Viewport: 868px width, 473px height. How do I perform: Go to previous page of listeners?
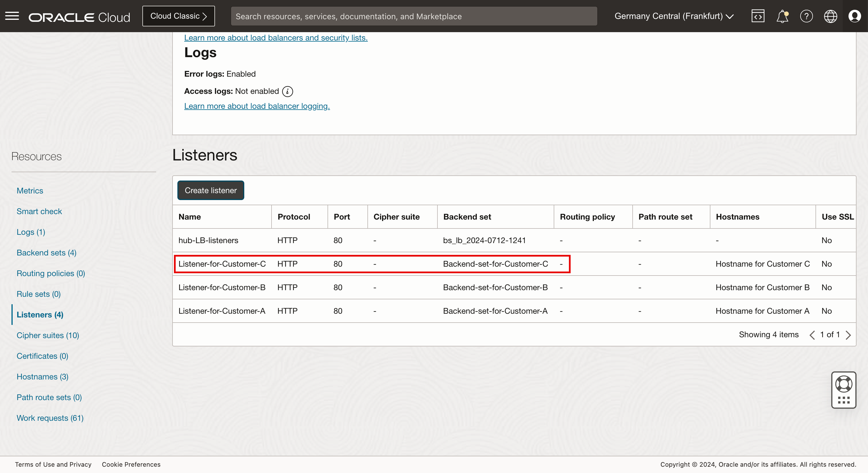tap(812, 335)
